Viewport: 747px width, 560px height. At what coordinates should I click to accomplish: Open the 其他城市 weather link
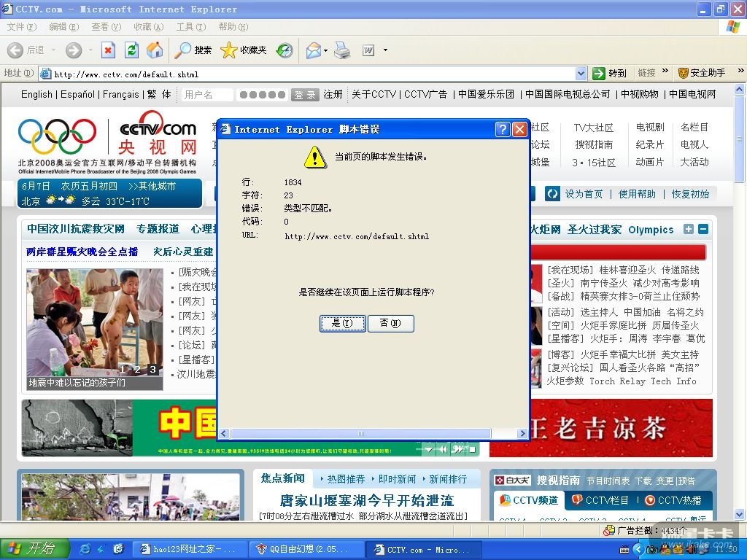[x=152, y=186]
